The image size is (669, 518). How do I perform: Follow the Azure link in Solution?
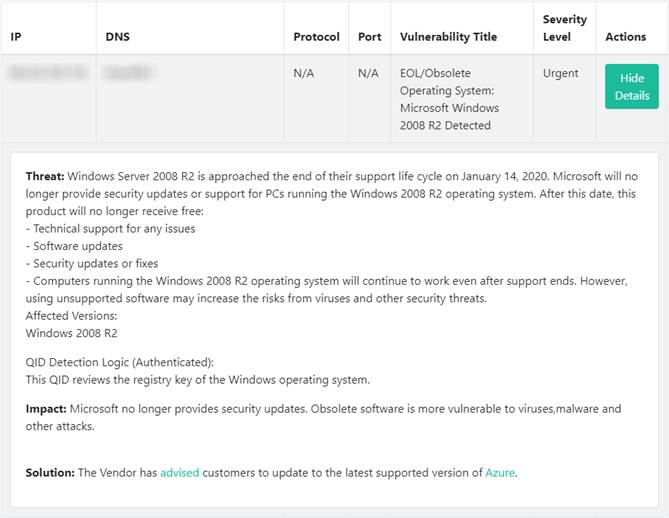500,472
